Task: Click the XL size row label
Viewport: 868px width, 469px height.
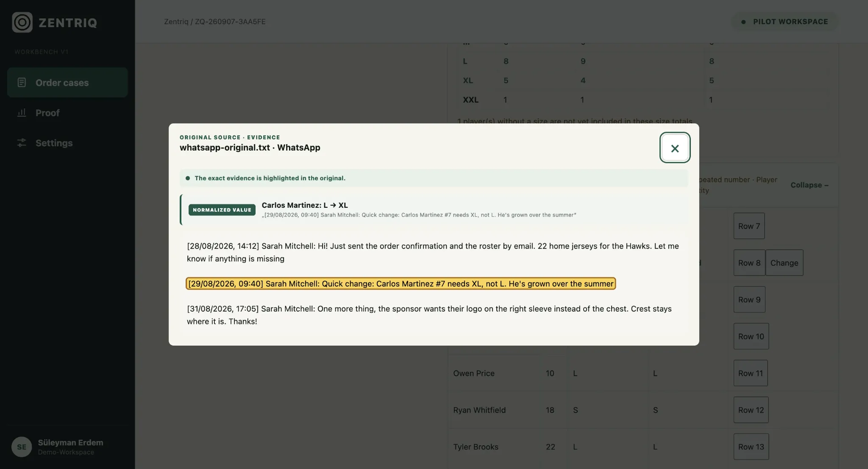Action: [x=467, y=81]
